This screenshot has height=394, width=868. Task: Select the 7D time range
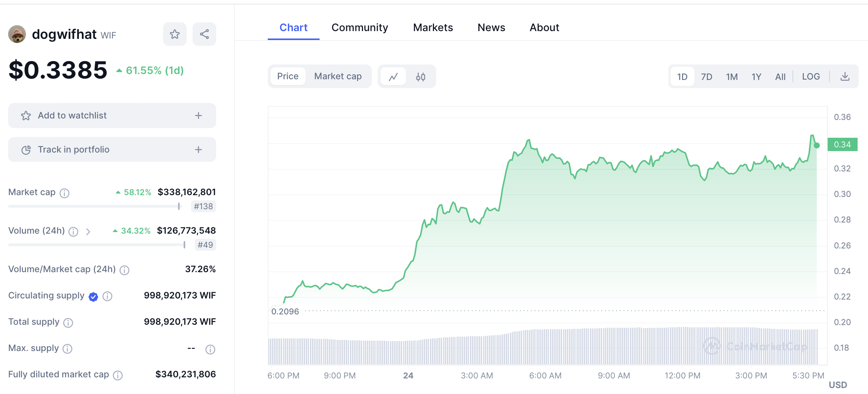pos(706,77)
